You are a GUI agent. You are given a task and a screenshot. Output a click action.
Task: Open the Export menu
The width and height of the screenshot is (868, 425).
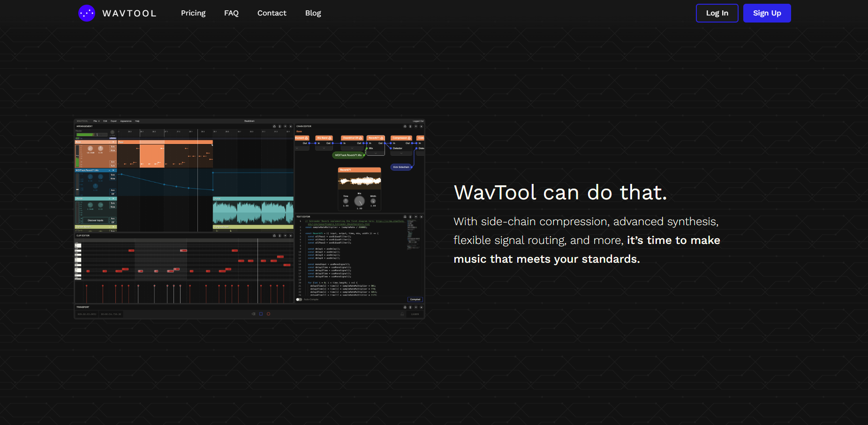pyautogui.click(x=113, y=121)
